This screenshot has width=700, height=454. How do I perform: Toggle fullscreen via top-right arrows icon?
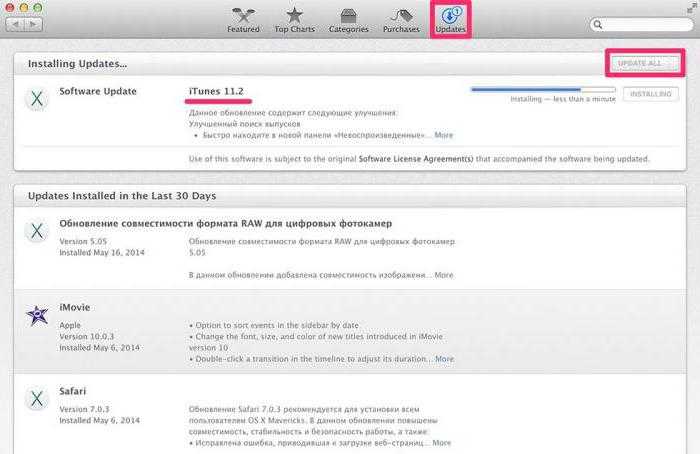pyautogui.click(x=692, y=8)
